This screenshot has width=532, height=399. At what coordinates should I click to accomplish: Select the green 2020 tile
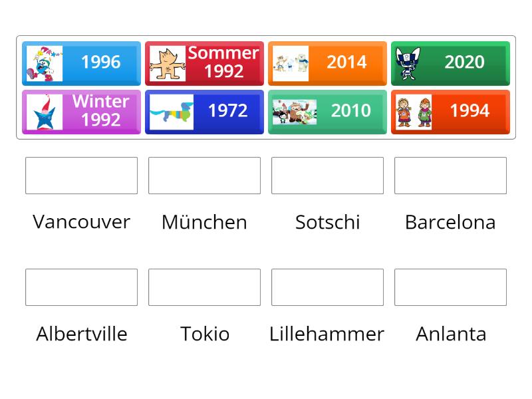[464, 63]
